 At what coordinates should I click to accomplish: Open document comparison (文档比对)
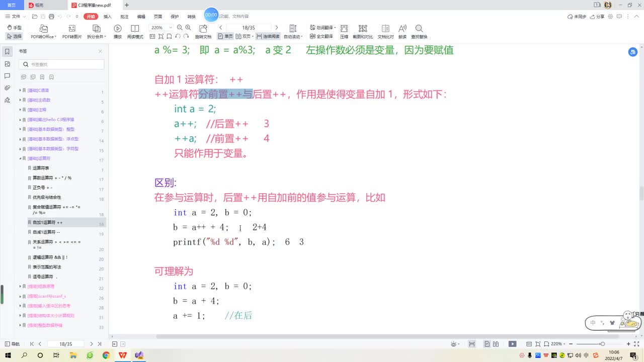pyautogui.click(x=386, y=32)
